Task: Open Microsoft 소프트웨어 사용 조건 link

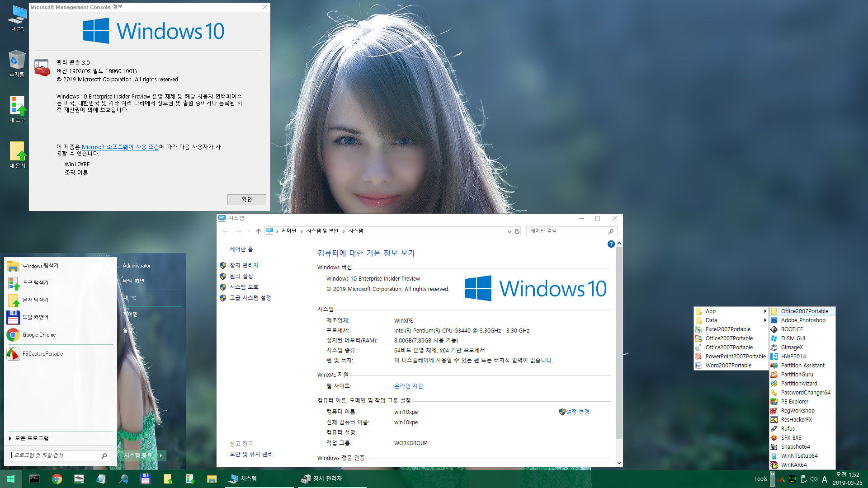Action: (120, 147)
